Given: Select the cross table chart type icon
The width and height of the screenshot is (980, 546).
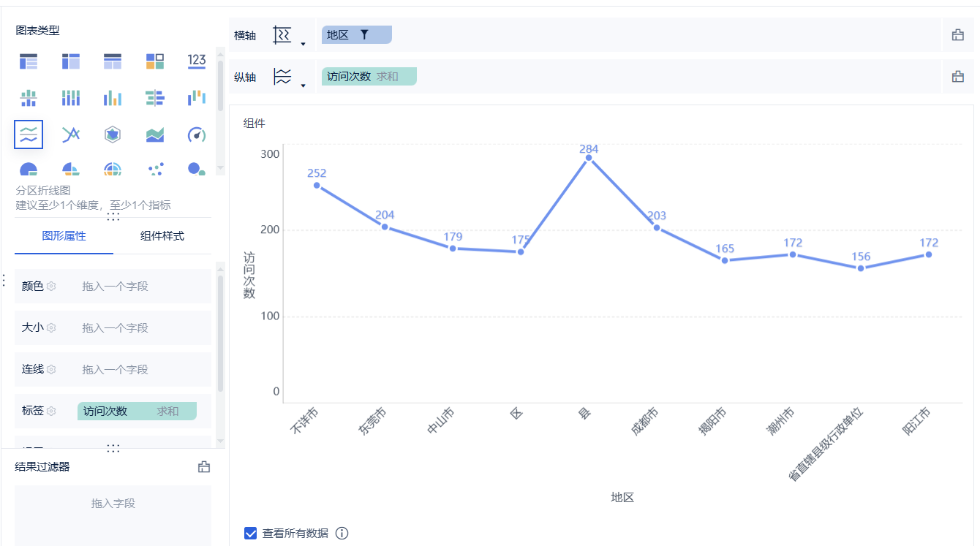Looking at the screenshot, I should 71,61.
